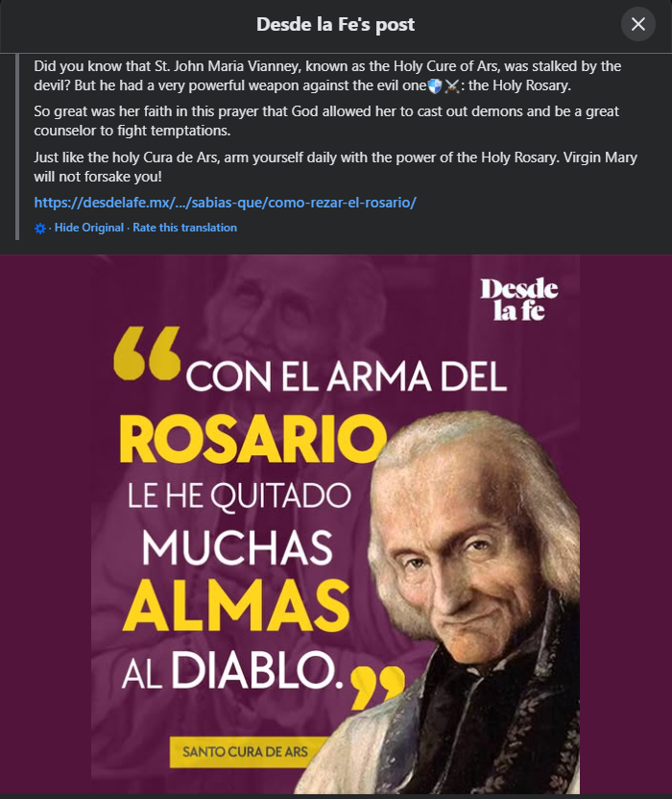Open the desdelafe.mx como-rezar-el-rosario link

(x=226, y=203)
